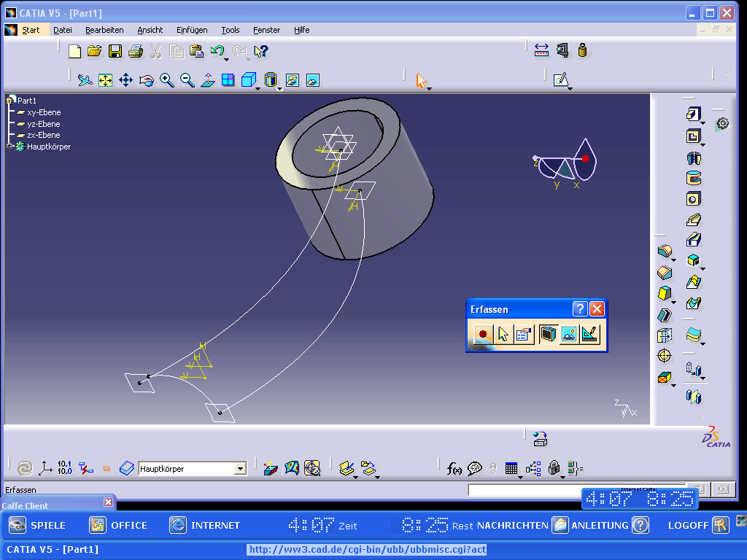747x560 pixels.
Task: Open a file with the folder icon
Action: 94,51
